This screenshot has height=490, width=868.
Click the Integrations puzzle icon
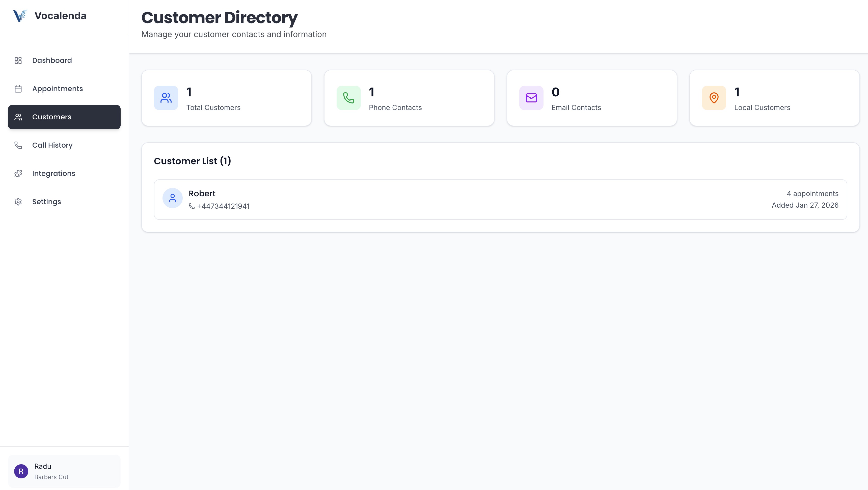(x=18, y=174)
